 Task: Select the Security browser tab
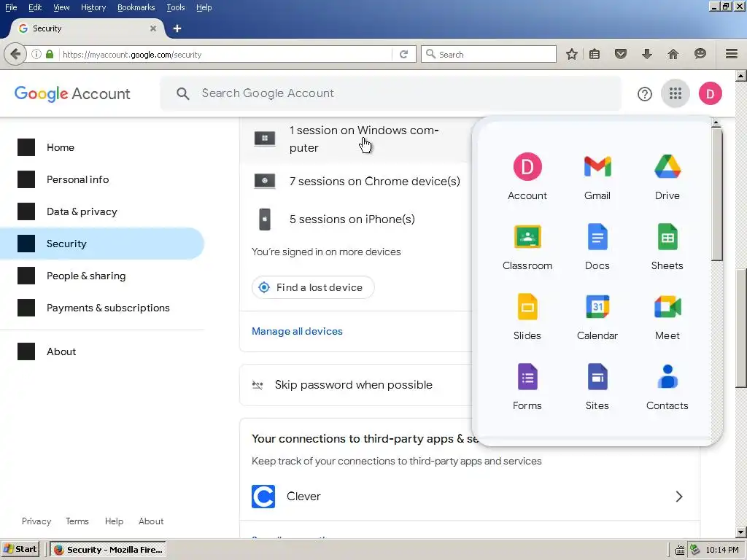tap(88, 28)
